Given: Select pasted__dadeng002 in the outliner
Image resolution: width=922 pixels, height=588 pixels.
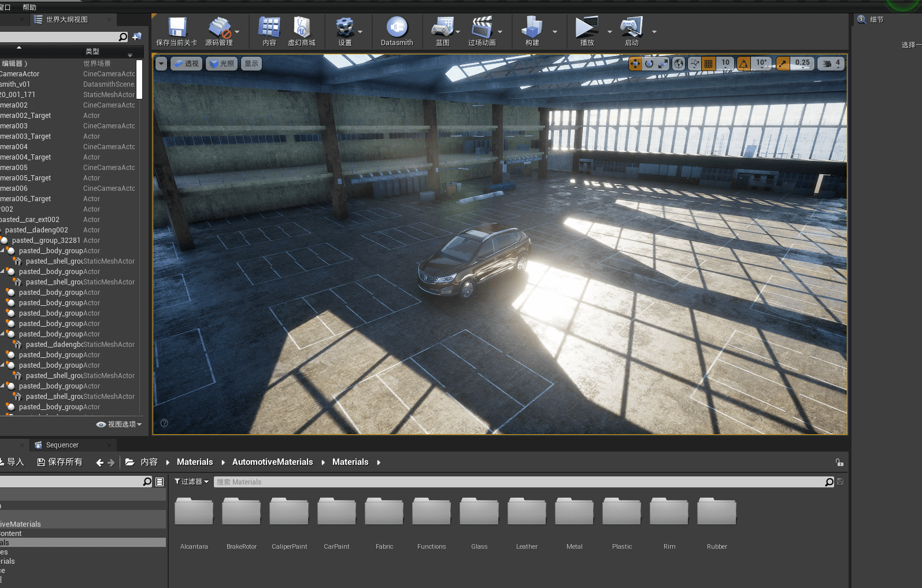Looking at the screenshot, I should click(x=36, y=230).
